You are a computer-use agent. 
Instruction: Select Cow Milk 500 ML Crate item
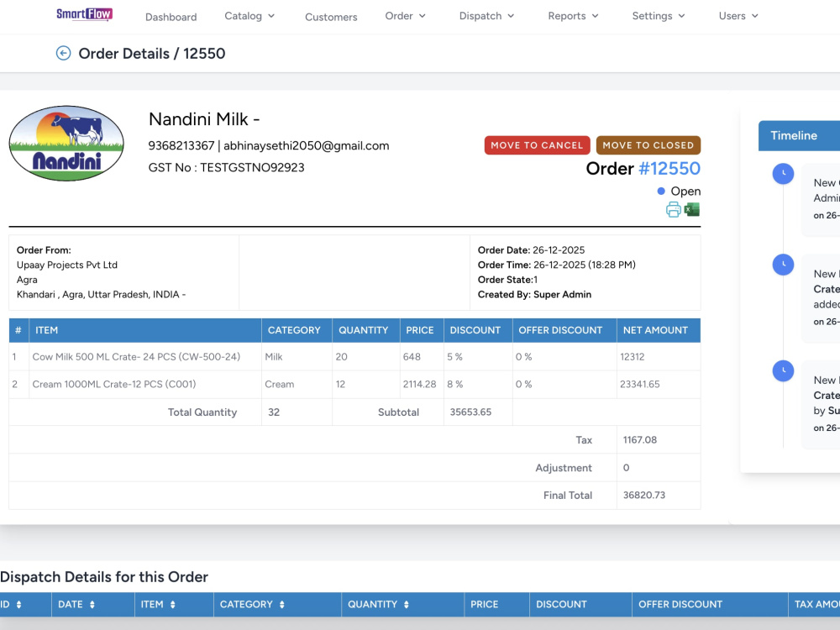click(x=136, y=357)
